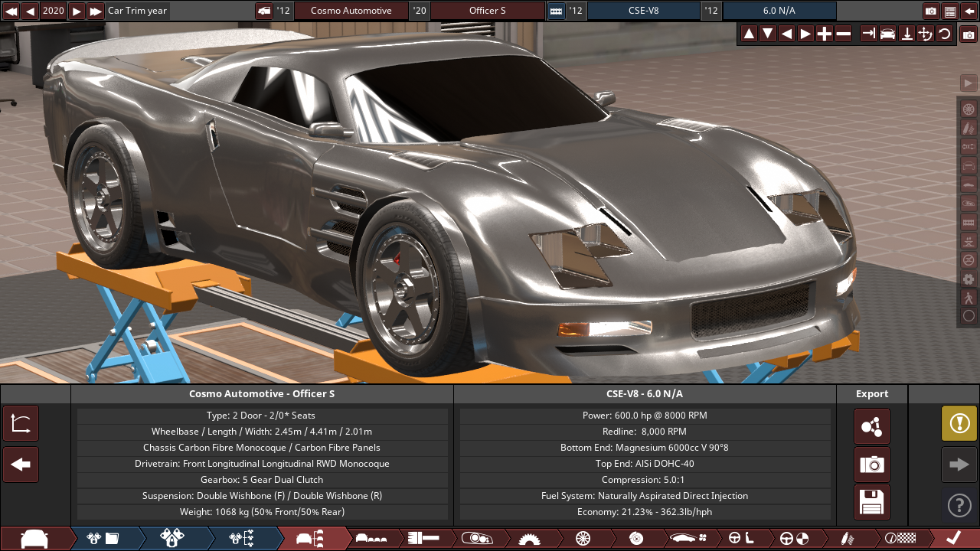Click the car model icon before '12
The image size is (980, 551).
click(263, 11)
